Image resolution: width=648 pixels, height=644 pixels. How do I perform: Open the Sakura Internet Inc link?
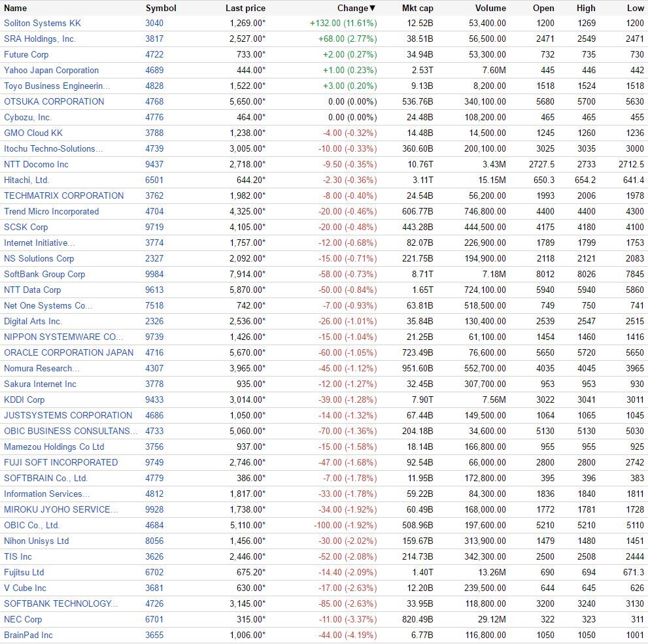[40, 384]
